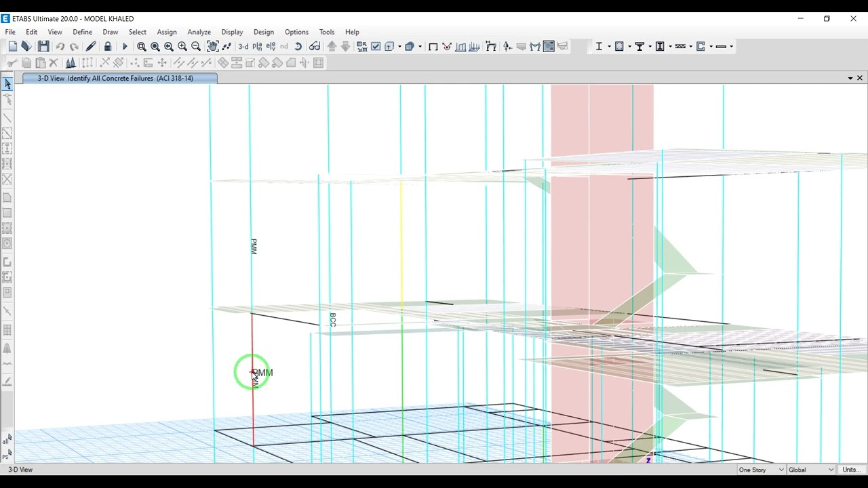Open the Design menu
Screen dimensions: 868x488
pyautogui.click(x=264, y=32)
